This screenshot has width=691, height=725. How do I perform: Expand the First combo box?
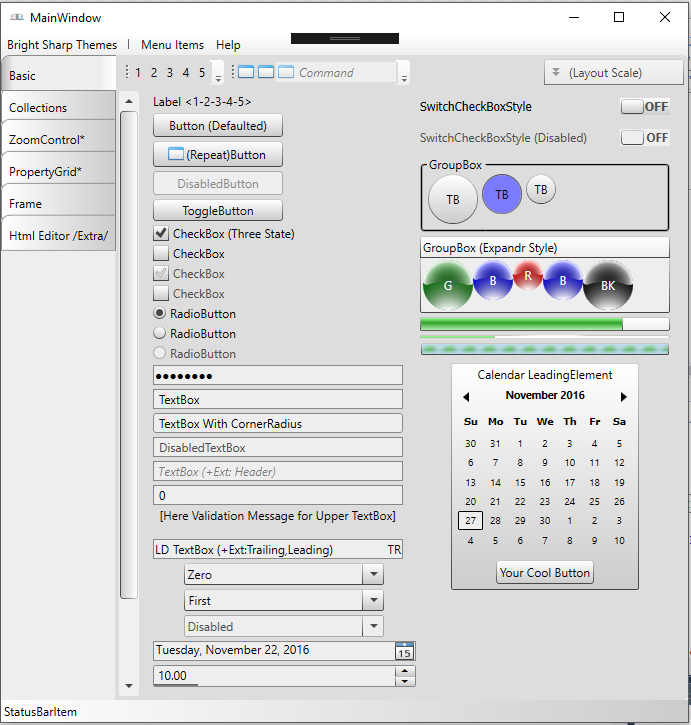pos(372,601)
